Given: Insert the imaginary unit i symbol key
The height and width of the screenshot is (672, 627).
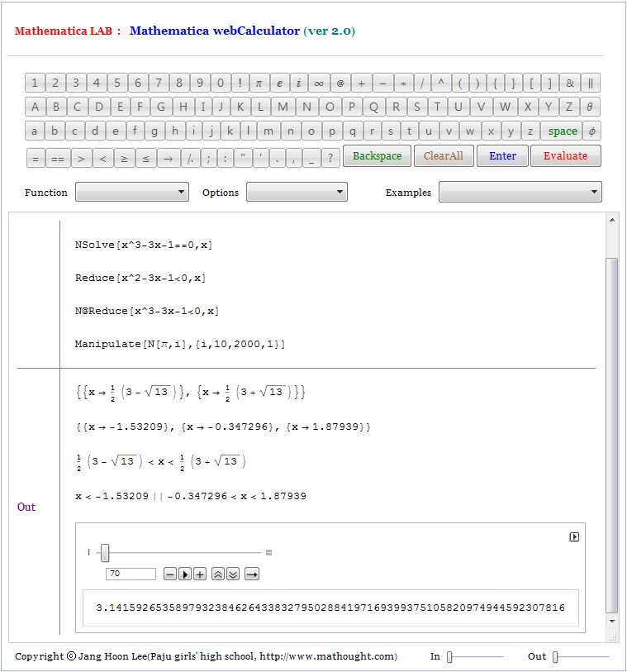Looking at the screenshot, I should 299,83.
